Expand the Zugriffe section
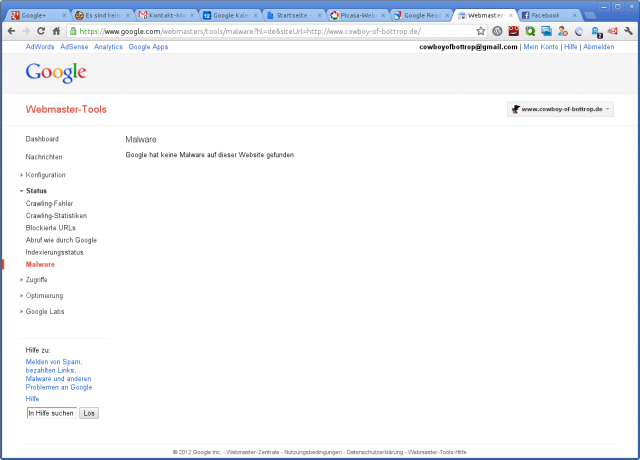 (36, 280)
